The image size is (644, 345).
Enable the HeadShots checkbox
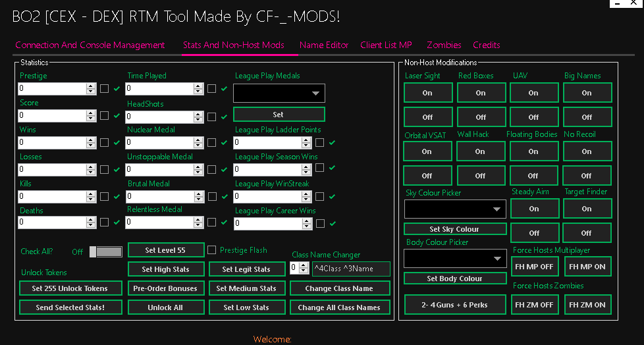[x=211, y=117]
